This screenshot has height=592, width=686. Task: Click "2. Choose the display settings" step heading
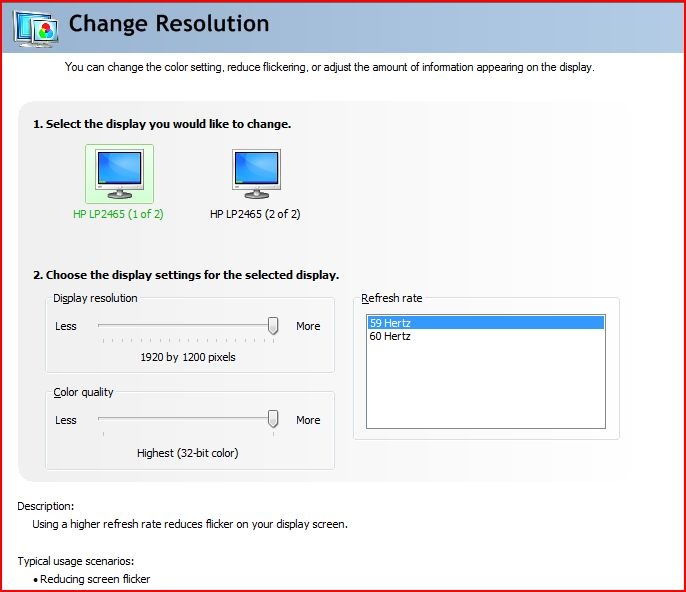click(186, 275)
